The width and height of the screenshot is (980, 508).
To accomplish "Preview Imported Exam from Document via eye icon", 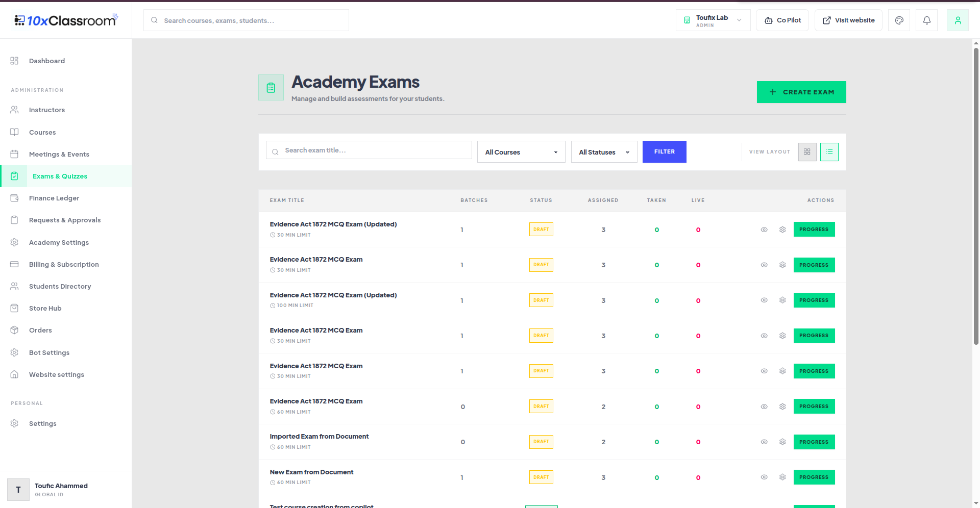I will tap(764, 442).
